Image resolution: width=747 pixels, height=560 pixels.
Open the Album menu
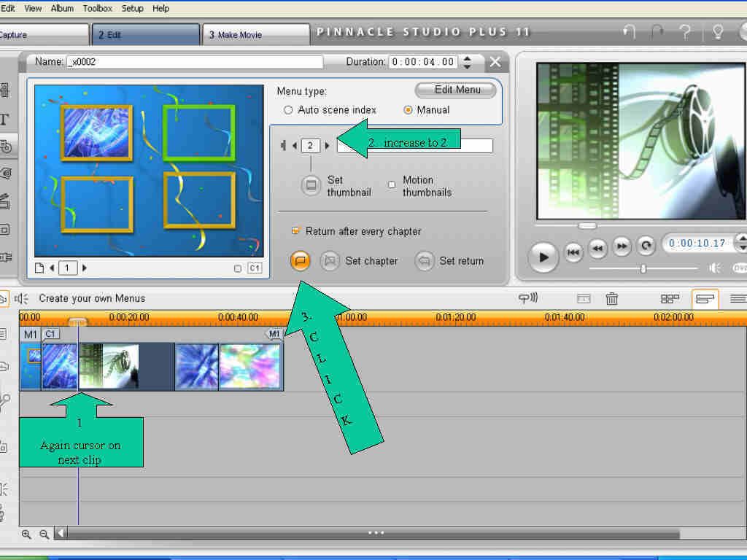coord(62,9)
